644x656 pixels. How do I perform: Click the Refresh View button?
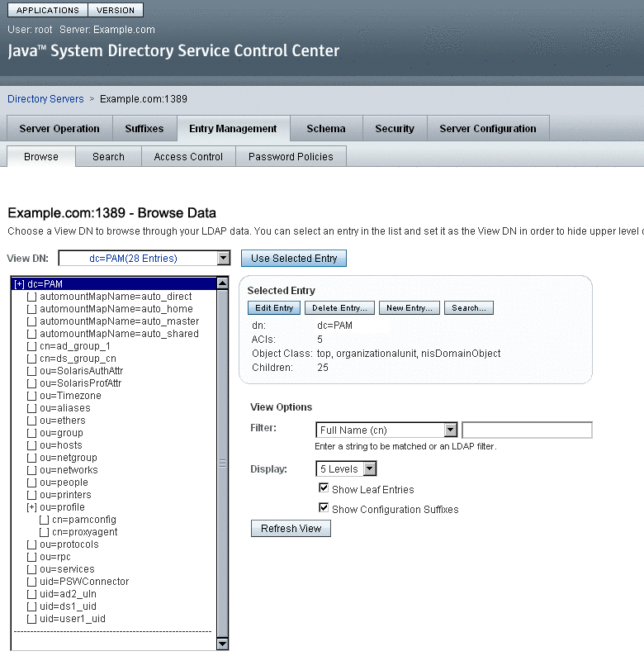[291, 529]
